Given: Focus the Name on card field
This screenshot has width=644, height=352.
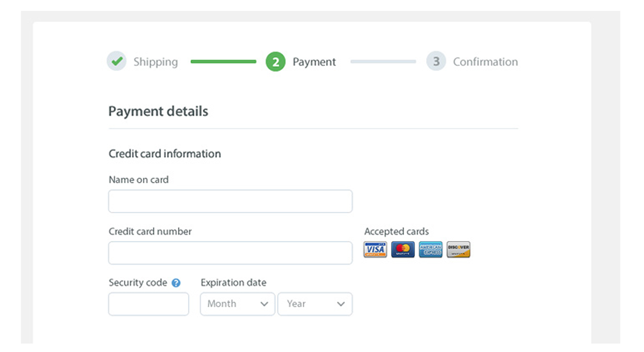Looking at the screenshot, I should coord(230,201).
